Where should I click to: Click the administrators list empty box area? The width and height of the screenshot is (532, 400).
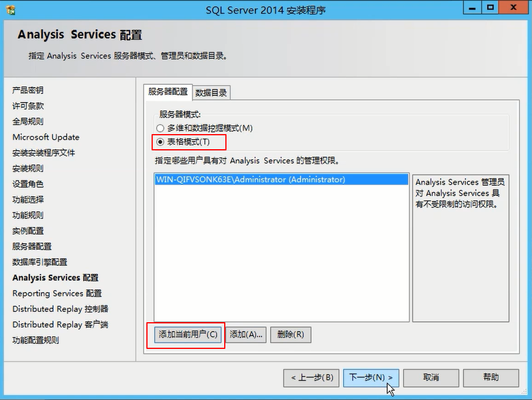[281, 253]
